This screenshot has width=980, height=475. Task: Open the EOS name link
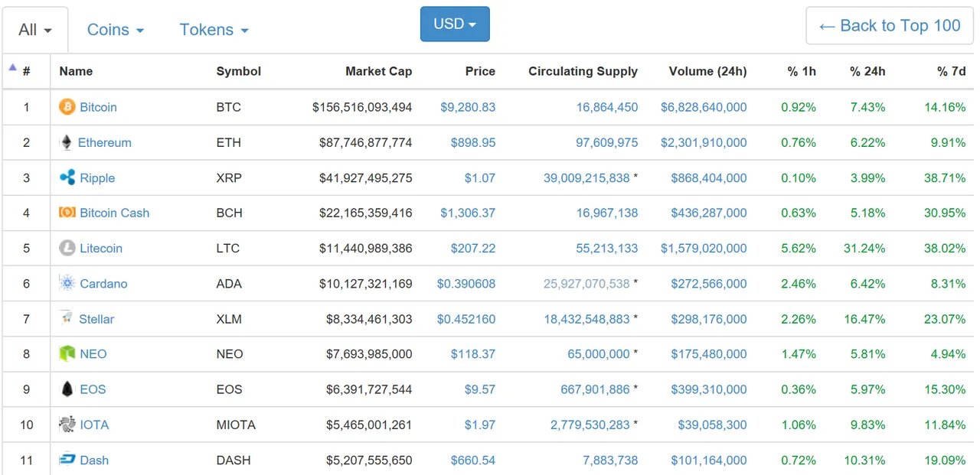tap(93, 389)
